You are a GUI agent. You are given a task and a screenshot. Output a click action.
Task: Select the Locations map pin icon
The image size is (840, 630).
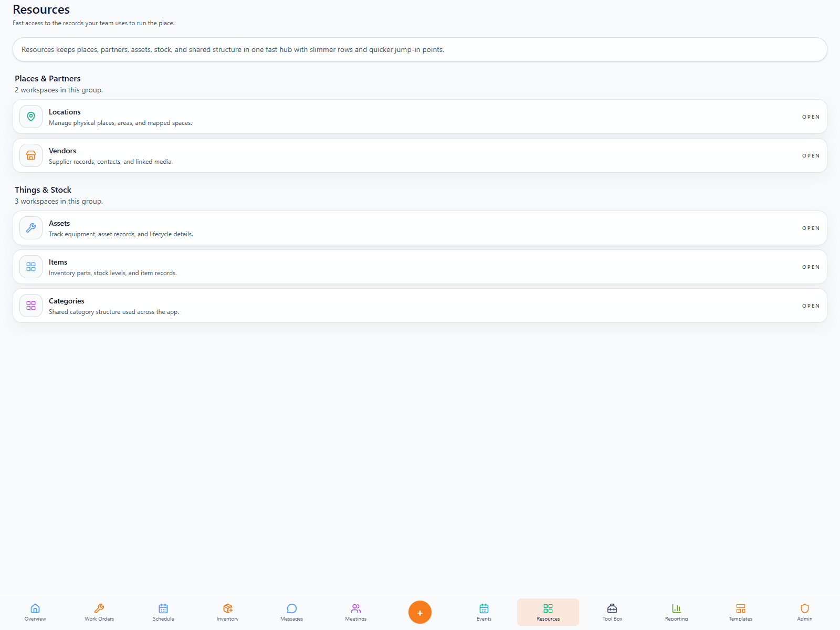click(30, 117)
